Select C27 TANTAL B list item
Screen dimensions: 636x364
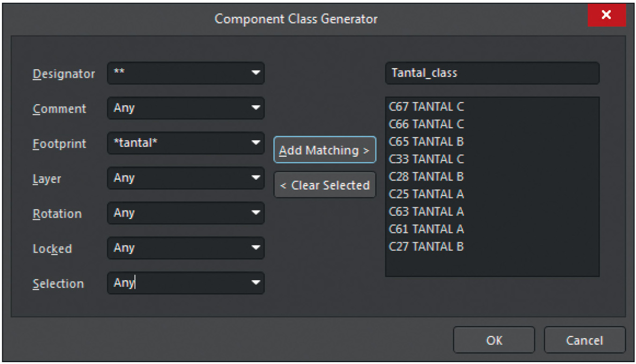[x=426, y=247]
